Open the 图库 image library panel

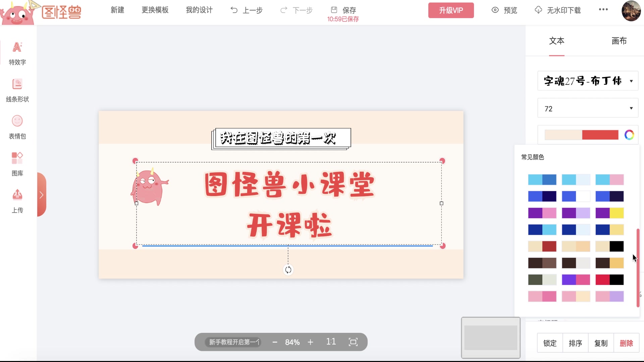(17, 164)
